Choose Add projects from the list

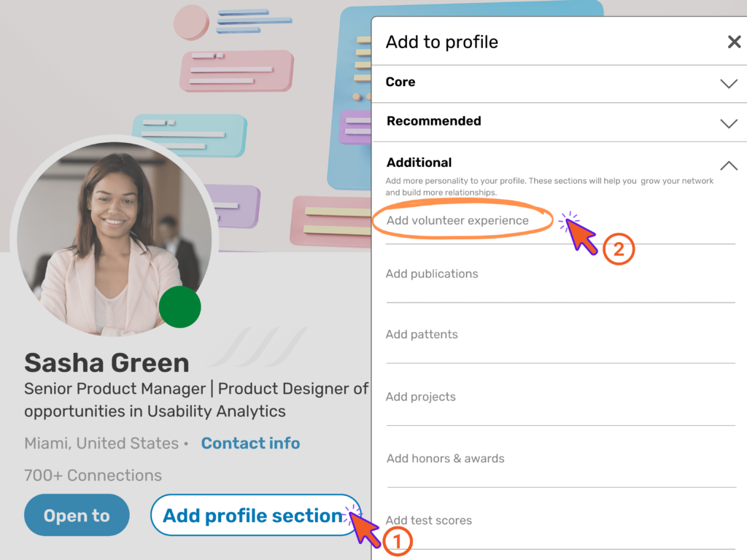[420, 397]
